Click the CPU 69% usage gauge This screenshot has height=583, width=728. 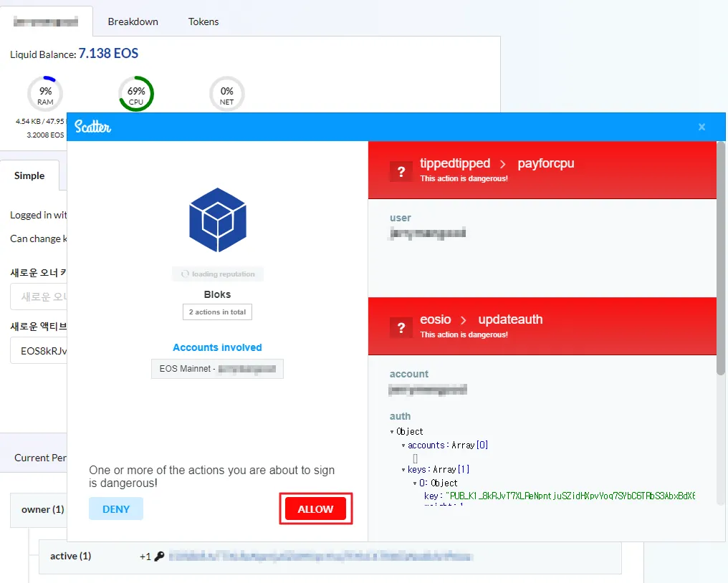[136, 94]
